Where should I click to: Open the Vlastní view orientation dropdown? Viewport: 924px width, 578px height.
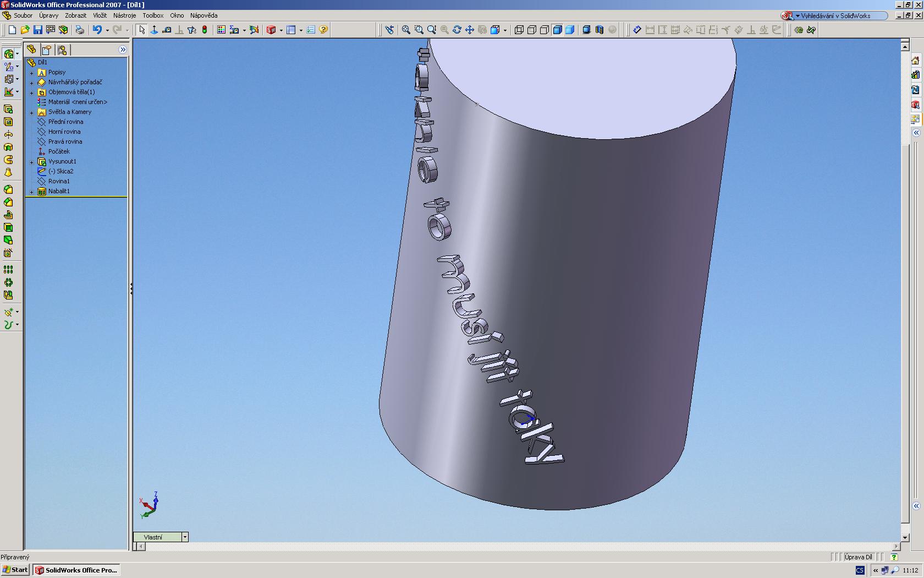tap(185, 537)
